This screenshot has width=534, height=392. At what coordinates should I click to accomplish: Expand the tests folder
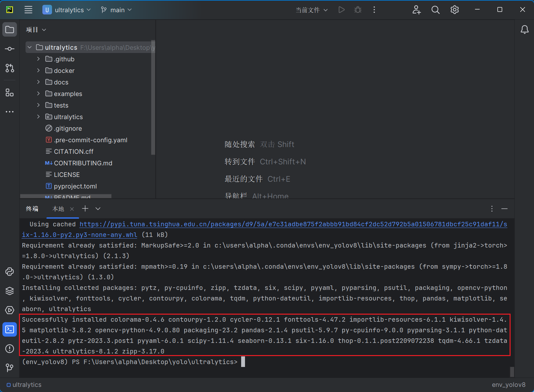pos(38,105)
